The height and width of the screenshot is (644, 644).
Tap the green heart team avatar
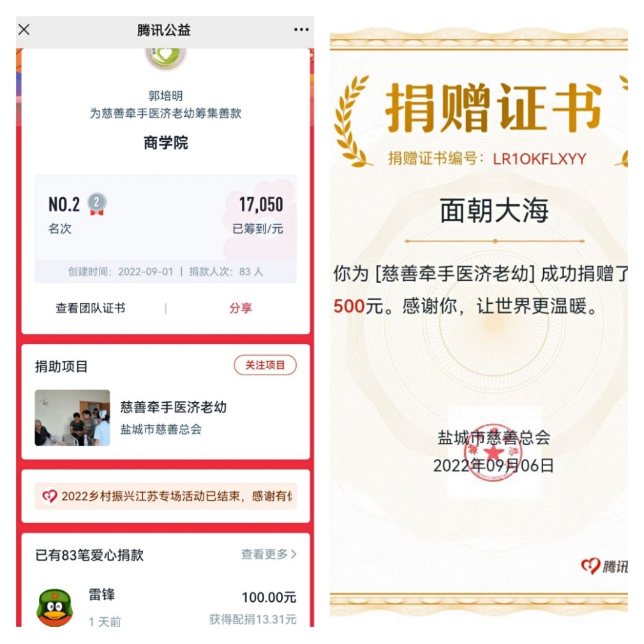tap(165, 58)
